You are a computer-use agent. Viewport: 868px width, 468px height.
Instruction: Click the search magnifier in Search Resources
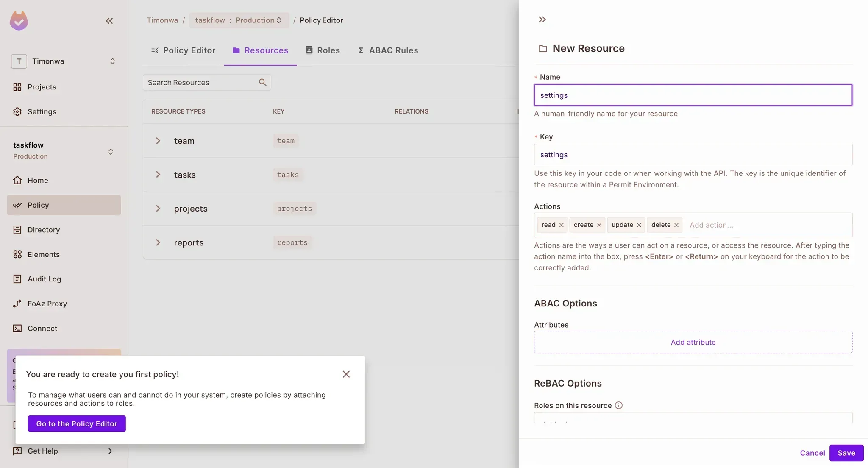[262, 82]
